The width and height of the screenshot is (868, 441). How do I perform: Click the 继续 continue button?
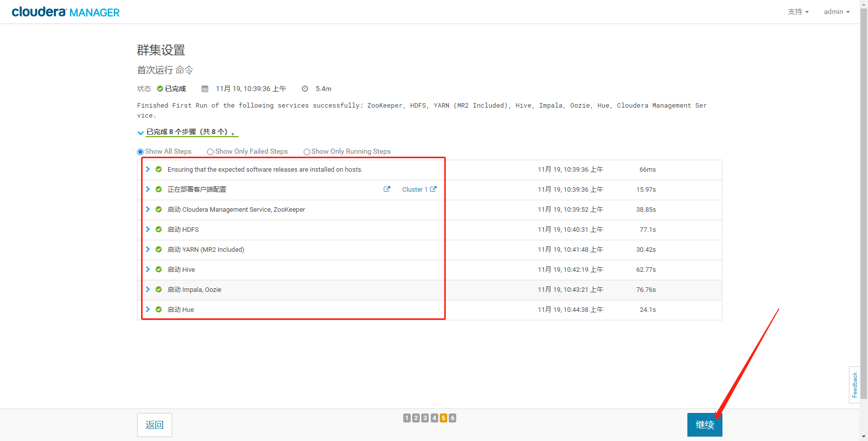pos(705,425)
